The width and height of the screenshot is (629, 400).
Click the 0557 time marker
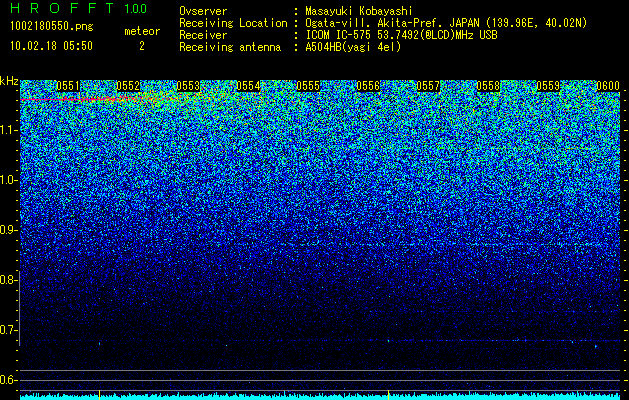pos(428,86)
